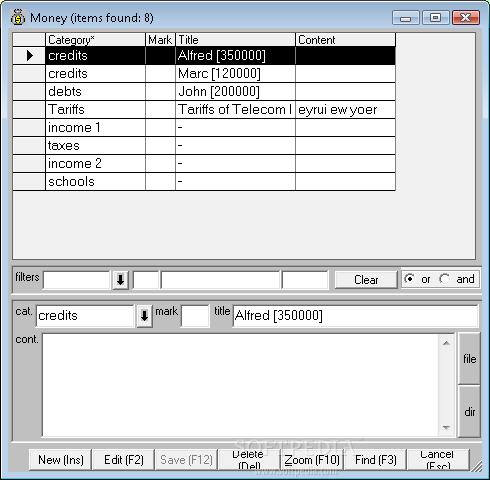Minimize the Money window

[x=406, y=18]
